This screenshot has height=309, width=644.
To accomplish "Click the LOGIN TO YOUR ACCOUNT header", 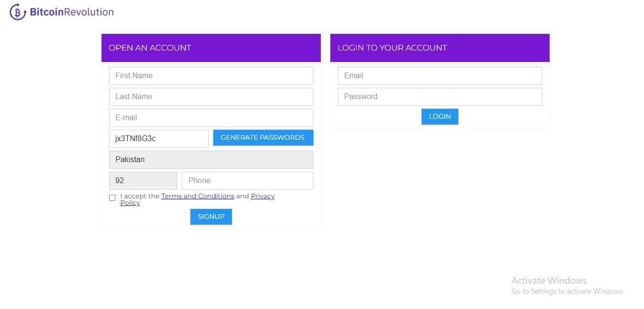I will pos(392,48).
